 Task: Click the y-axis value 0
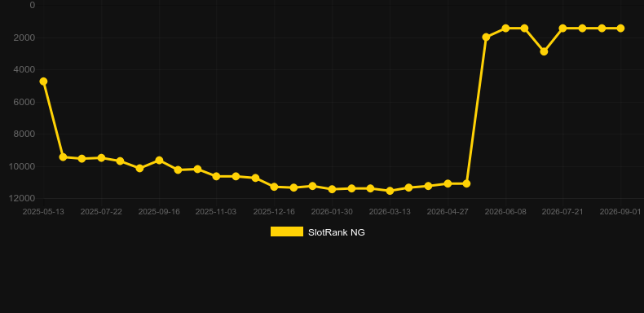point(33,6)
